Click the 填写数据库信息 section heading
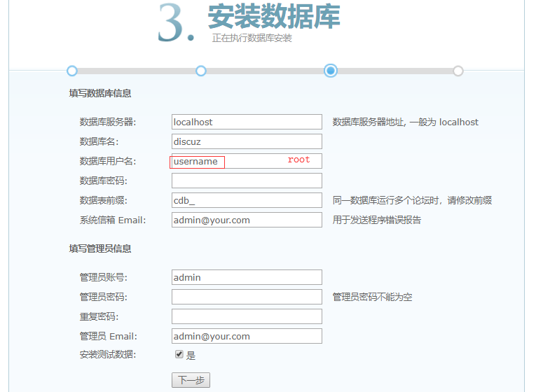Screen dimensions: 536x392 tap(100, 93)
